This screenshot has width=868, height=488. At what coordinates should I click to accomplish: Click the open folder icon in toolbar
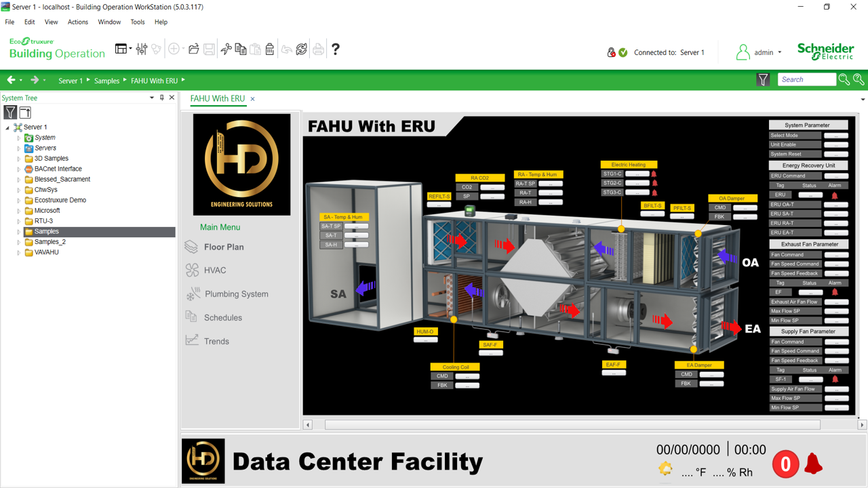pyautogui.click(x=194, y=49)
